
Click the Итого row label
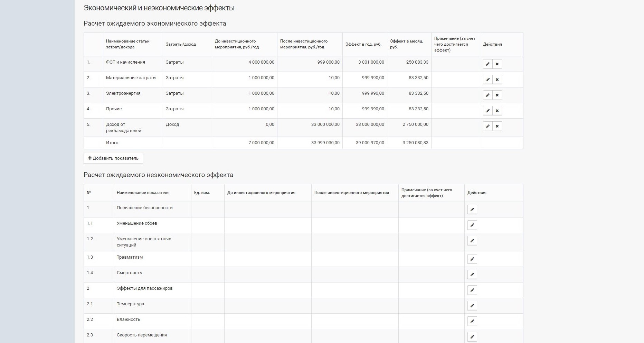coord(112,143)
